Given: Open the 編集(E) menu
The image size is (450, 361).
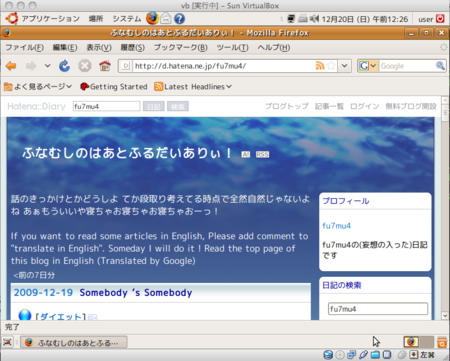Looking at the screenshot, I should click(65, 48).
